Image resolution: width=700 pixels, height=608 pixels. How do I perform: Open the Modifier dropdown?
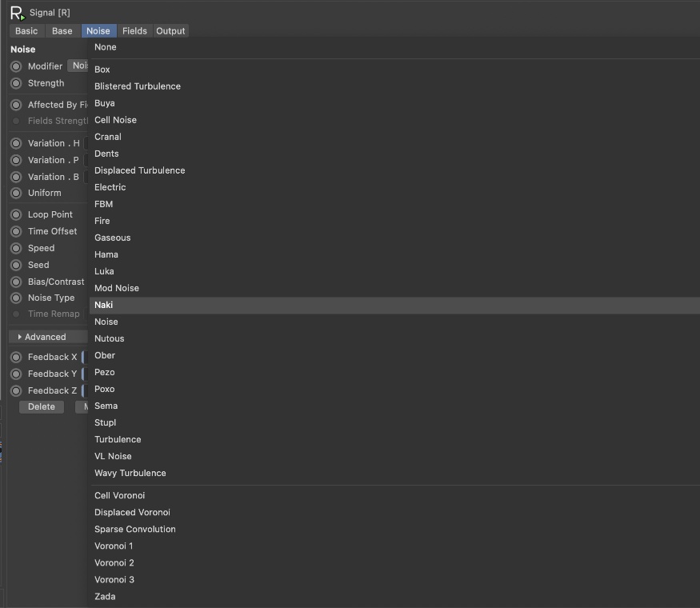point(78,66)
